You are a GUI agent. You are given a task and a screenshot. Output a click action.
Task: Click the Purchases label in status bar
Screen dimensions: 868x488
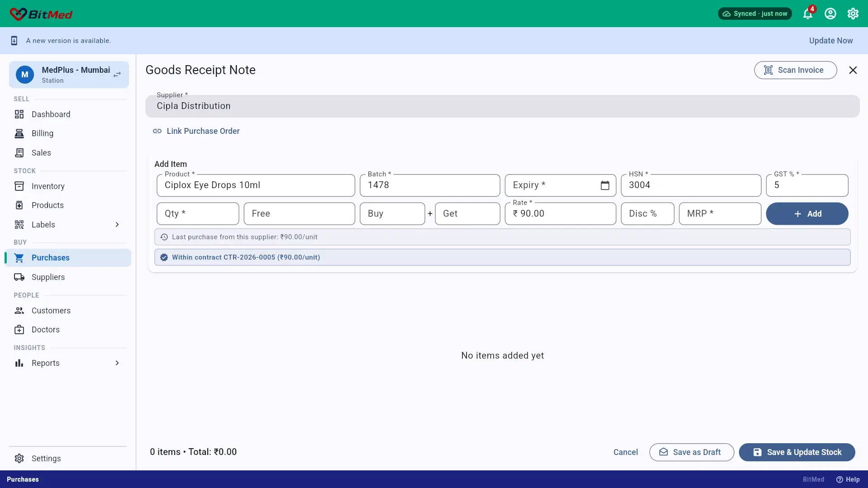23,479
